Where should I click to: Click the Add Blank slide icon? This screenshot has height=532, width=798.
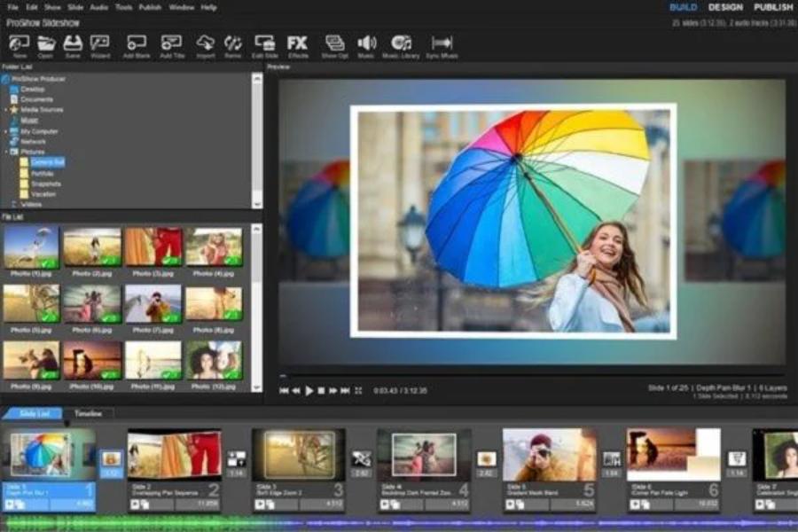[x=136, y=43]
